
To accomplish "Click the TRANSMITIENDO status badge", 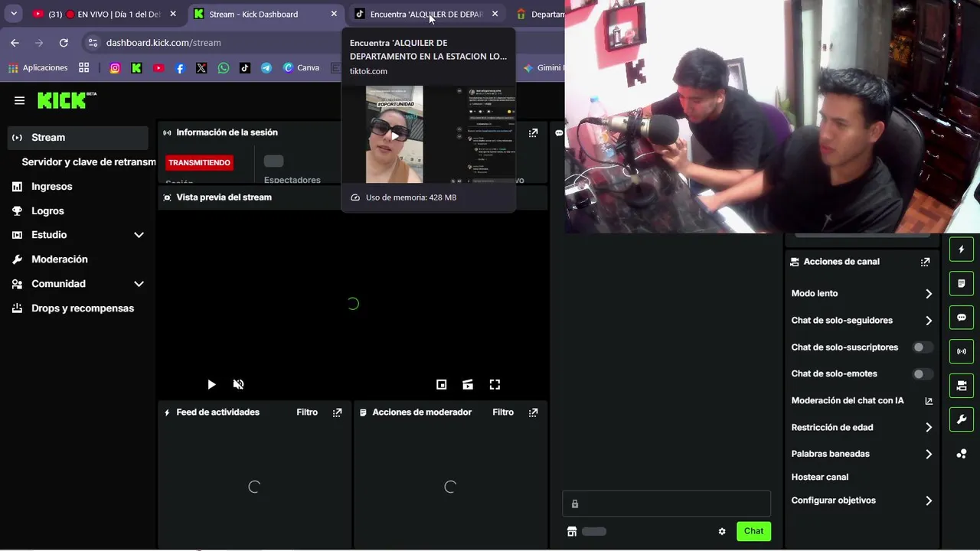I will (x=199, y=163).
